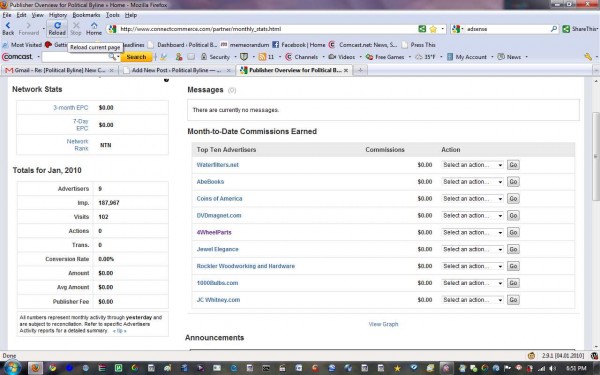Open Facebook Home bookmark
The height and width of the screenshot is (375, 600).
pos(299,45)
